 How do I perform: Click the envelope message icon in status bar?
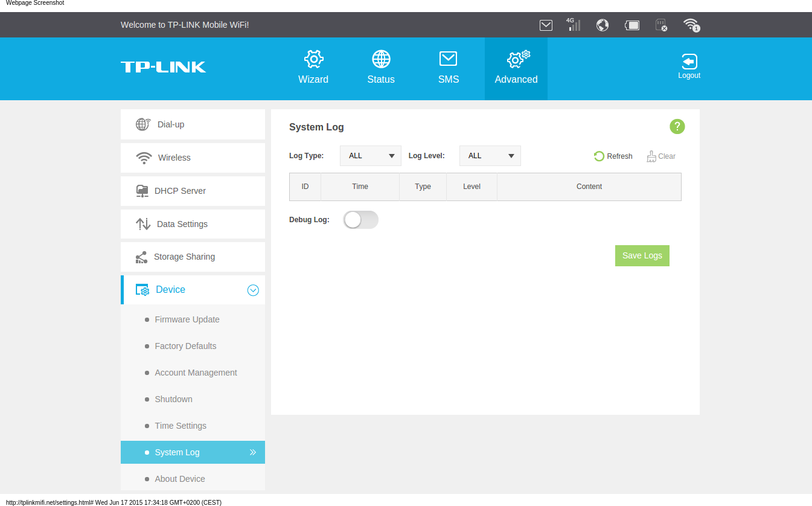tap(546, 25)
